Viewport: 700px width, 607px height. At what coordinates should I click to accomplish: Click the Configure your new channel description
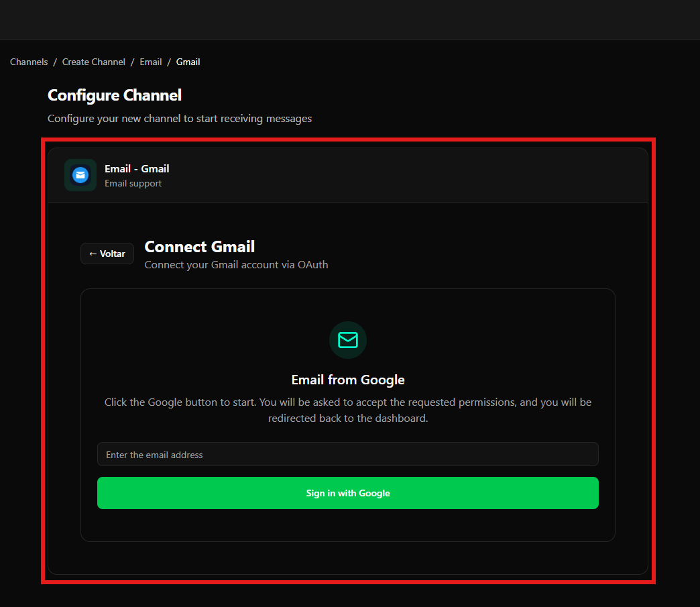tap(180, 119)
